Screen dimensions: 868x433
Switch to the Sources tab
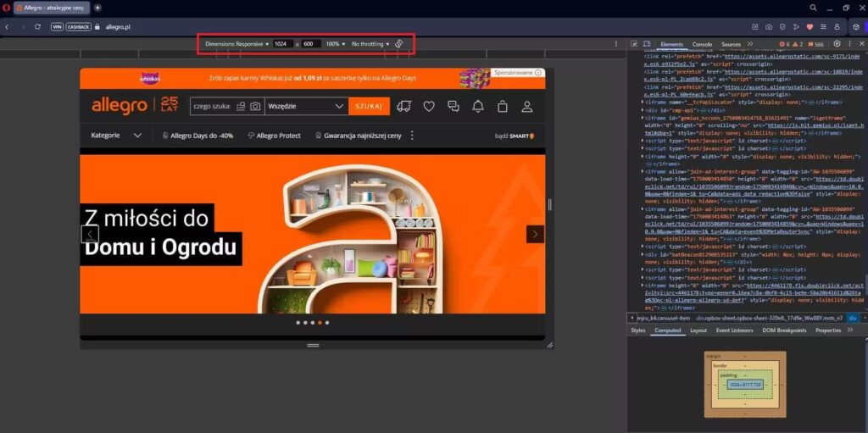(731, 44)
